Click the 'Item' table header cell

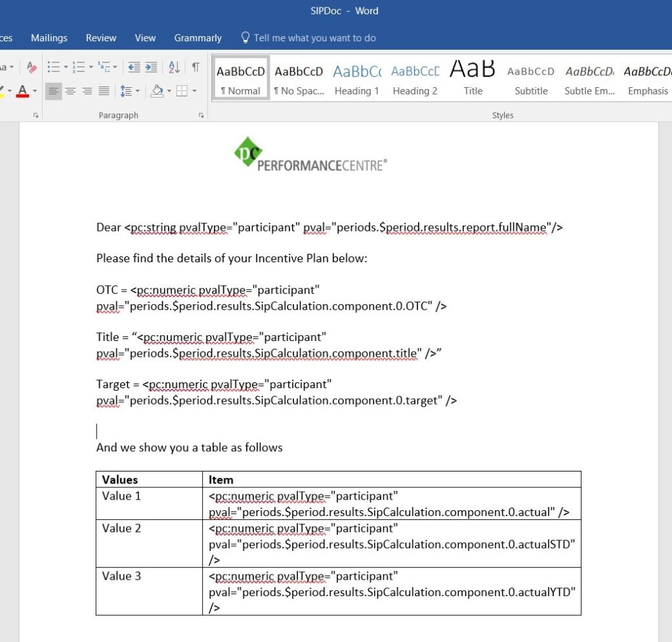392,479
